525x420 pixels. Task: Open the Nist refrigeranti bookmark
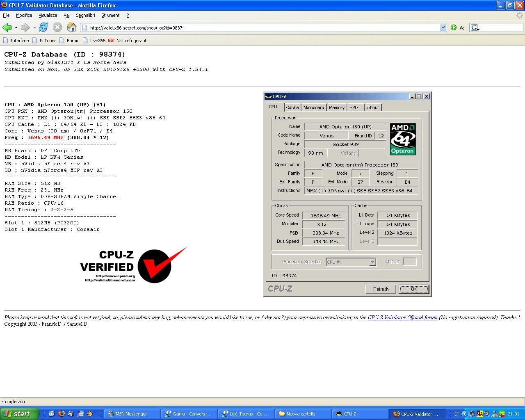point(128,41)
